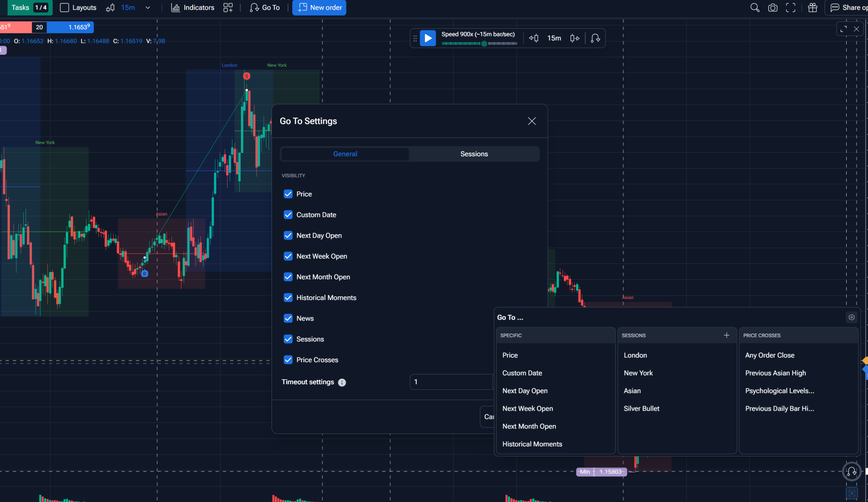
Task: Adjust the replay speed slider
Action: 479,44
